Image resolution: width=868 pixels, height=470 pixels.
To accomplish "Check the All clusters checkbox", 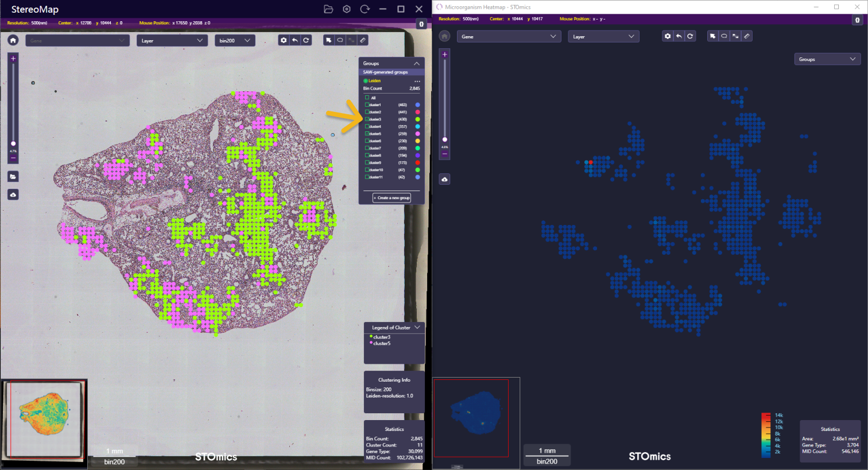I will [x=367, y=98].
